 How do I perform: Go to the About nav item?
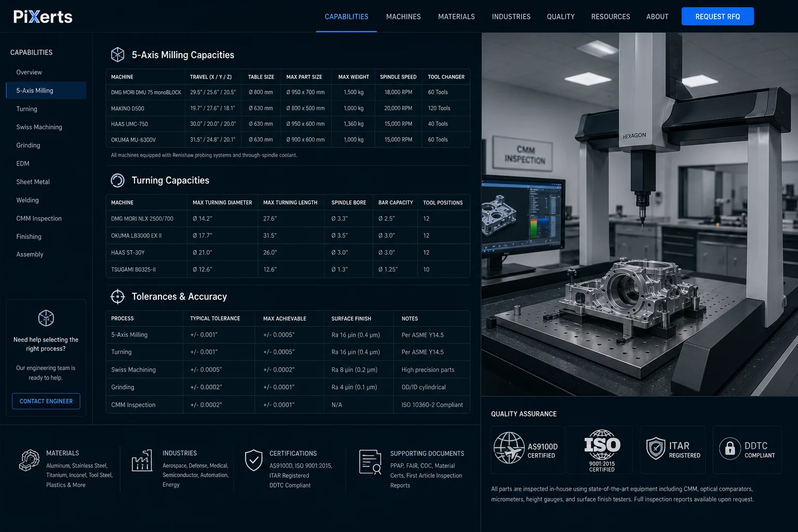(657, 17)
